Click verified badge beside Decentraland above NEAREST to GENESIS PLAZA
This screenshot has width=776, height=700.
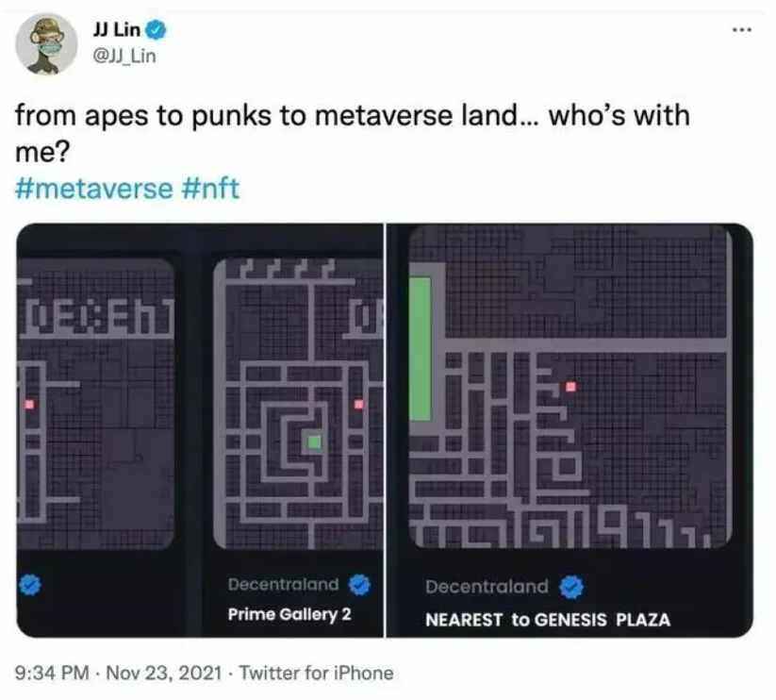click(571, 587)
